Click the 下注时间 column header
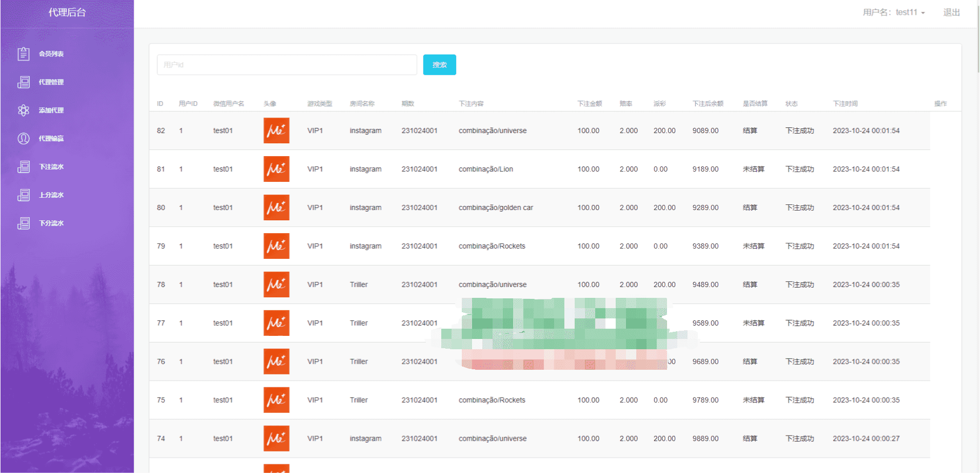 (845, 104)
